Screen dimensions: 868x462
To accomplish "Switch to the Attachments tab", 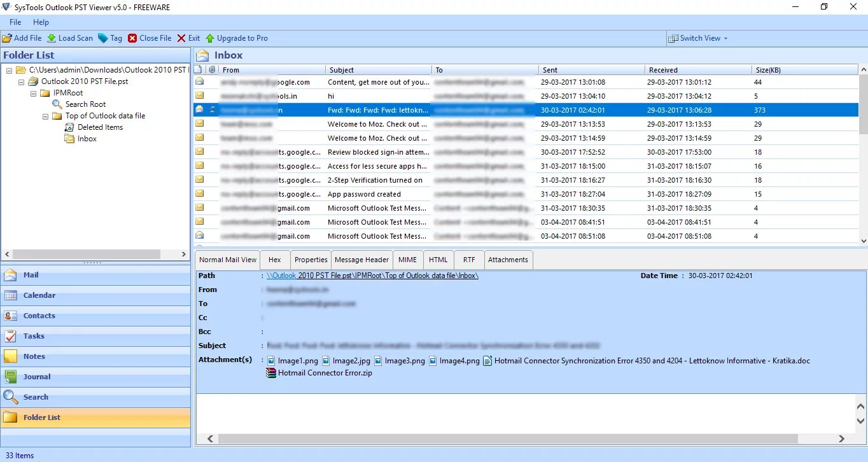I will click(x=508, y=260).
